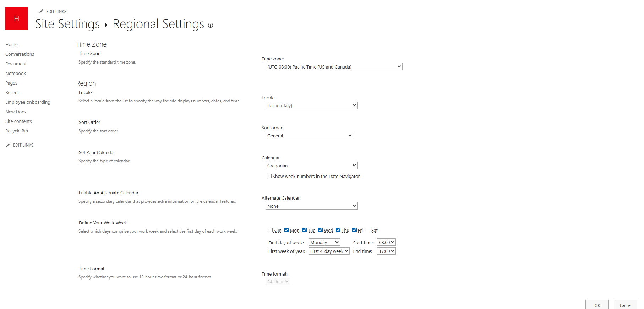Uncheck the Tue work day checkbox
This screenshot has height=309, width=644.
(x=304, y=230)
